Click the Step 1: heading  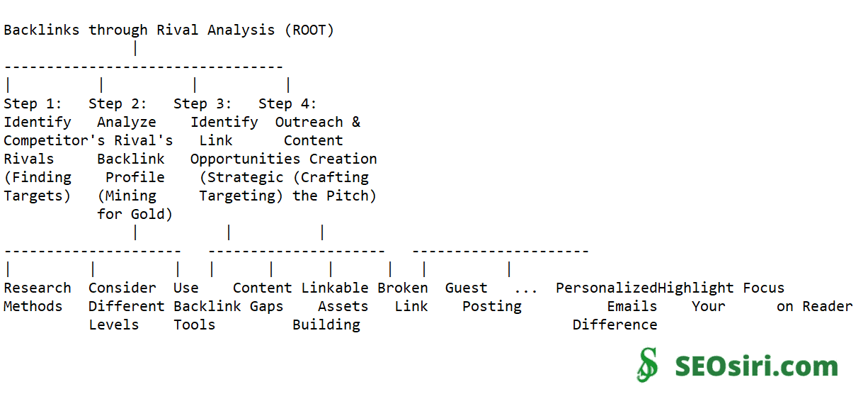33,104
